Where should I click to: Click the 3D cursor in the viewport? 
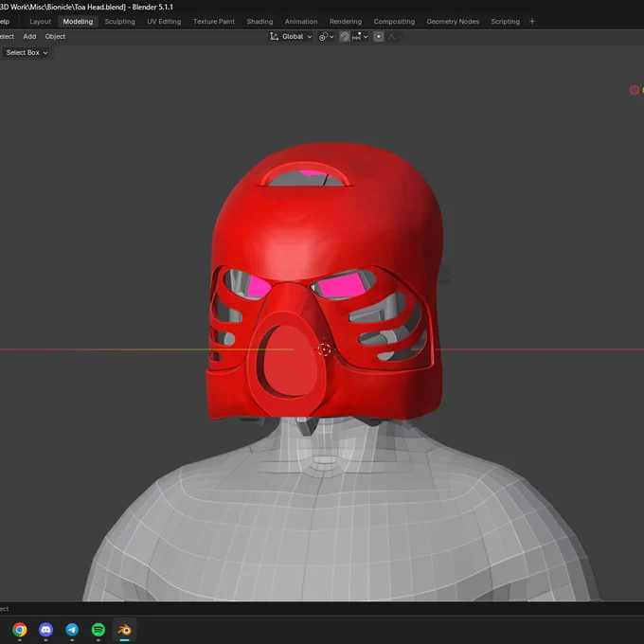pos(324,349)
